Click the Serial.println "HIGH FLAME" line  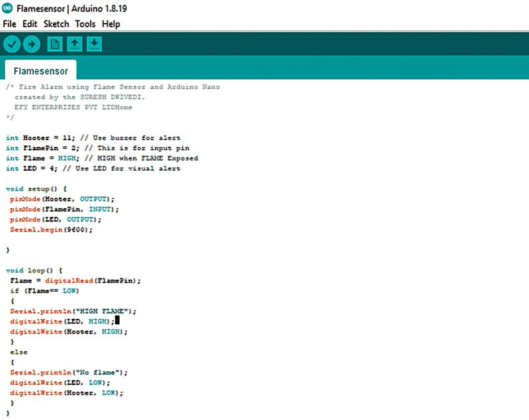73,311
